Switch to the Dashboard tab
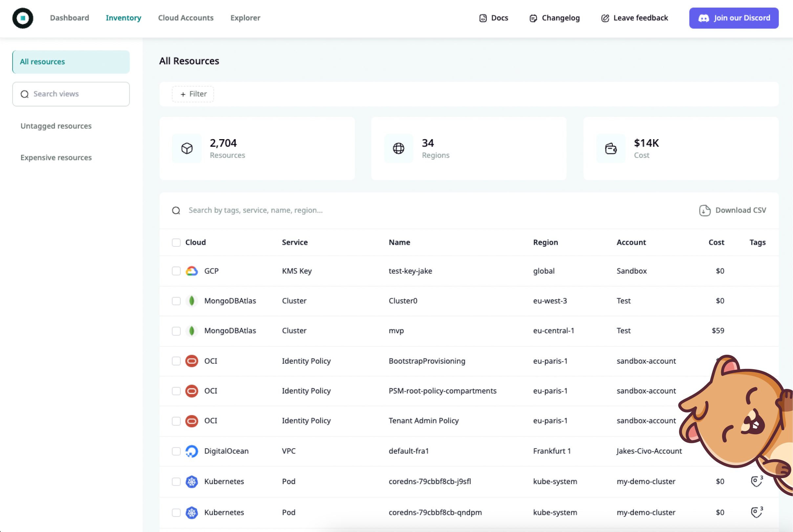Screen dimensions: 793x532 [69, 18]
